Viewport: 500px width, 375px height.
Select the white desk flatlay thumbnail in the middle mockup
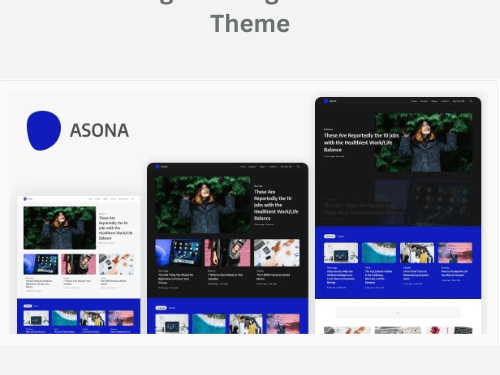pos(277,253)
